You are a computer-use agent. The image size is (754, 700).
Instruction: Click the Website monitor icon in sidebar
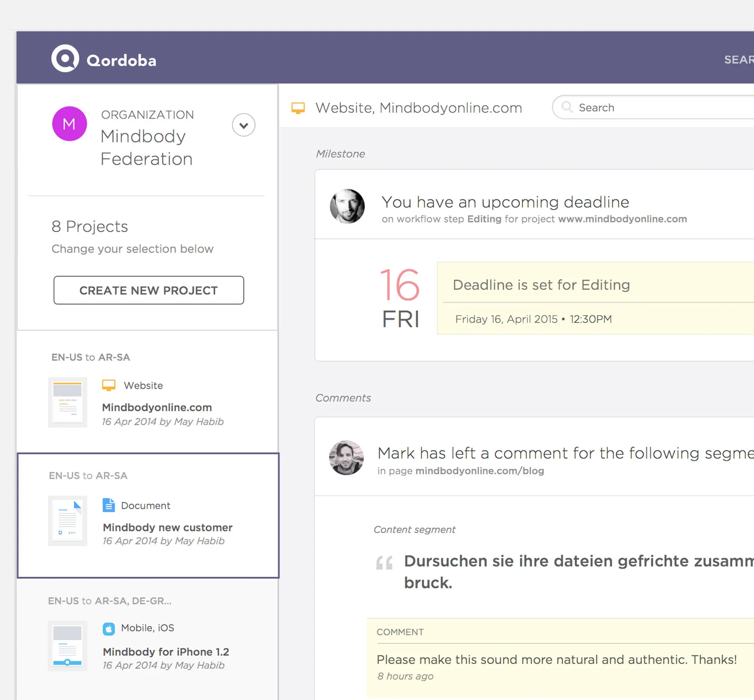(109, 385)
